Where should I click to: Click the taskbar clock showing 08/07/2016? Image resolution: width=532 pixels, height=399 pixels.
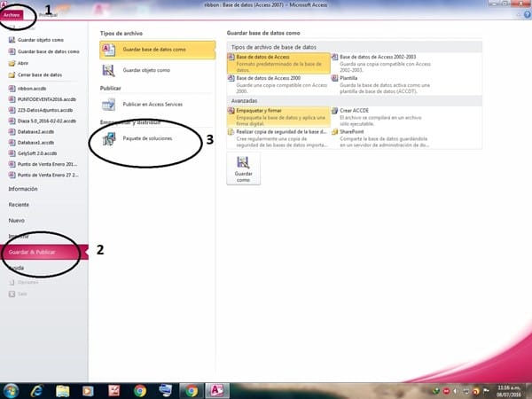coord(509,391)
